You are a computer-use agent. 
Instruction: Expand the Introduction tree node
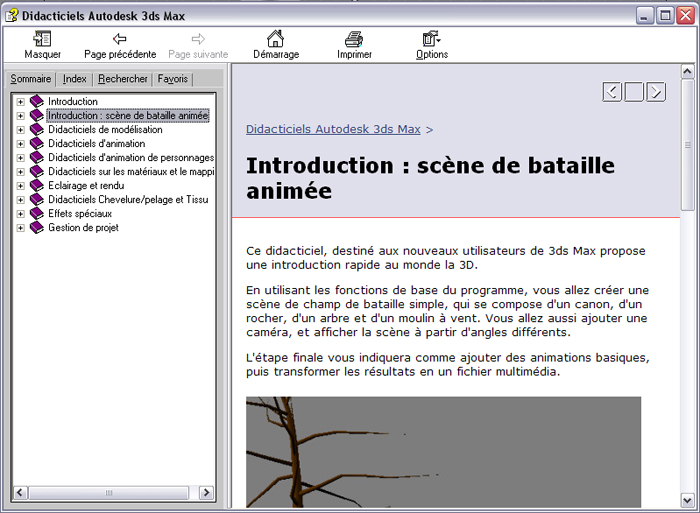pyautogui.click(x=20, y=102)
